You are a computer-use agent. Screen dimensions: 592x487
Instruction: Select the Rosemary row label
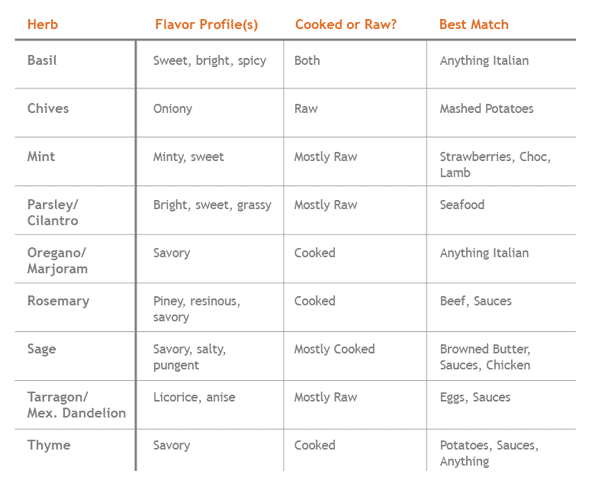point(58,301)
